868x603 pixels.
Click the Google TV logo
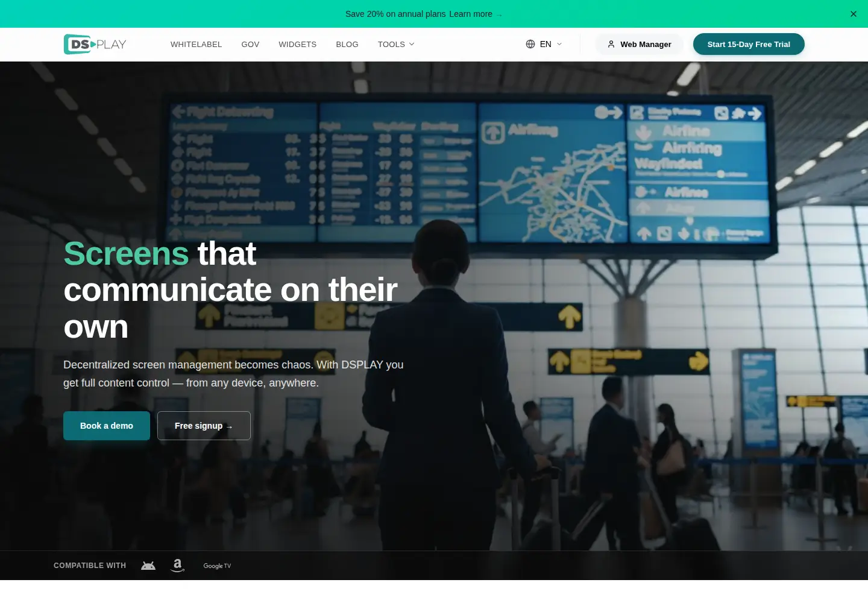[x=217, y=566]
